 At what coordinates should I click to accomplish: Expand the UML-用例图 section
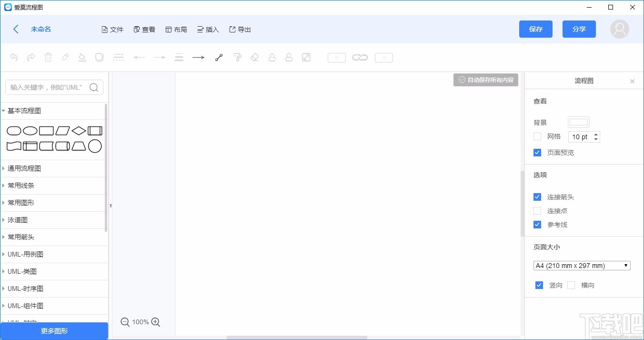(x=54, y=254)
